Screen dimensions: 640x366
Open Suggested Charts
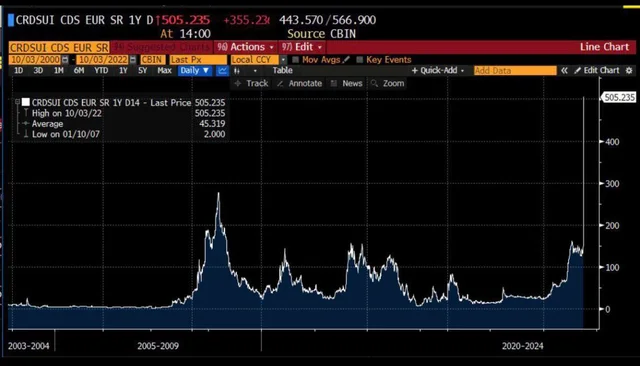point(162,47)
